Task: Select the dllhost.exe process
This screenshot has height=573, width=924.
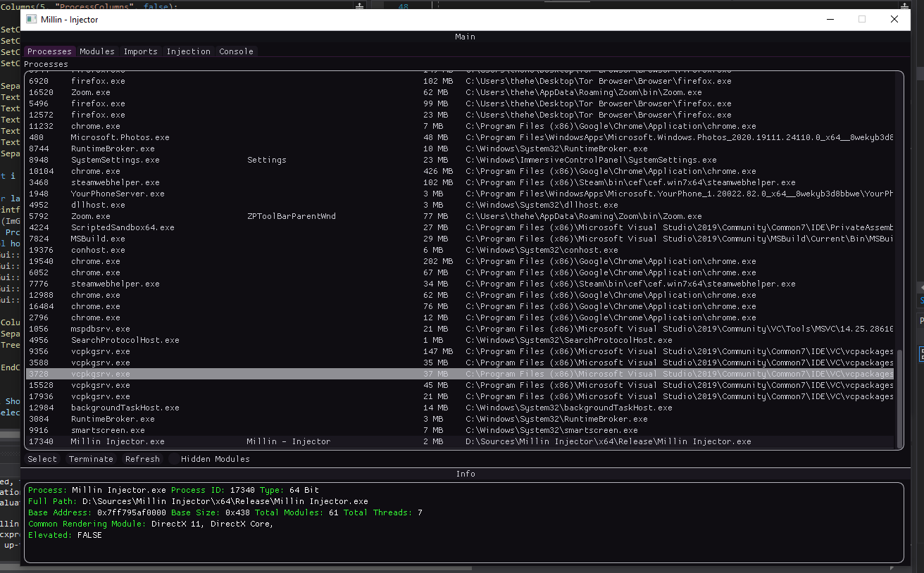Action: [x=461, y=205]
